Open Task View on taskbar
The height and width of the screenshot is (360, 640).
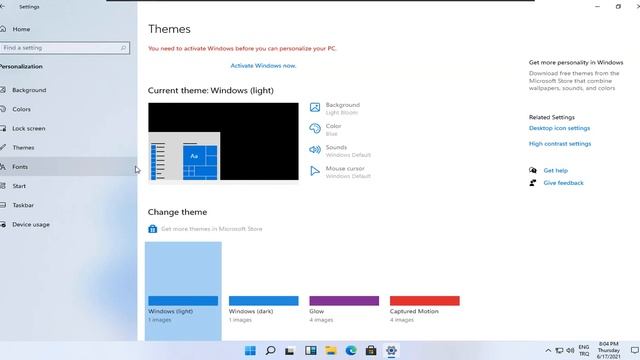(290, 351)
